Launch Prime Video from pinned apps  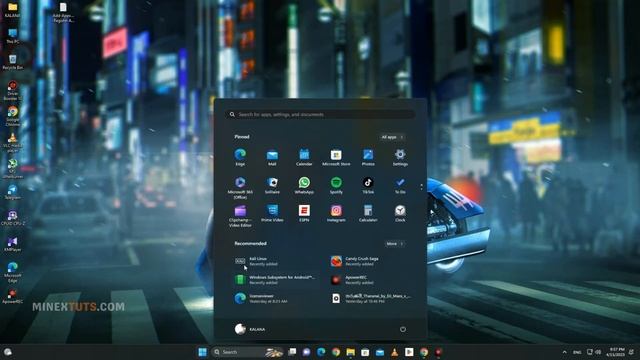coord(272,213)
